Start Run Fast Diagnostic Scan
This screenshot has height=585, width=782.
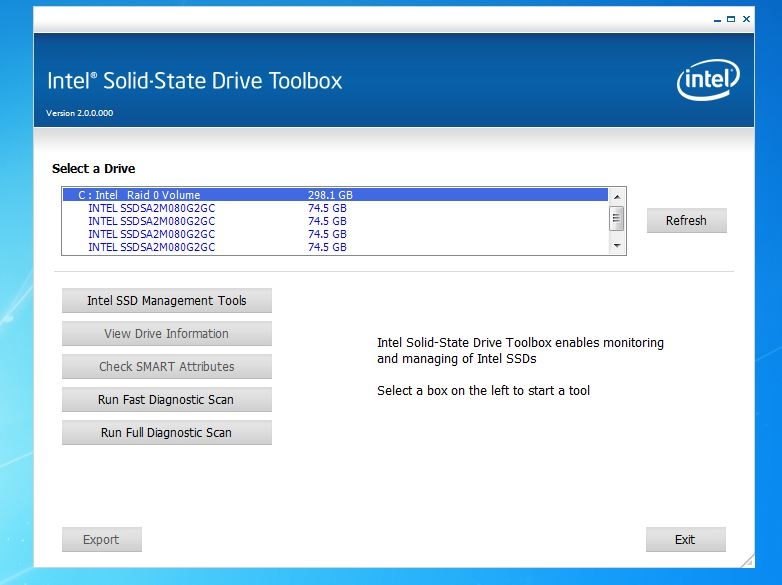(166, 400)
